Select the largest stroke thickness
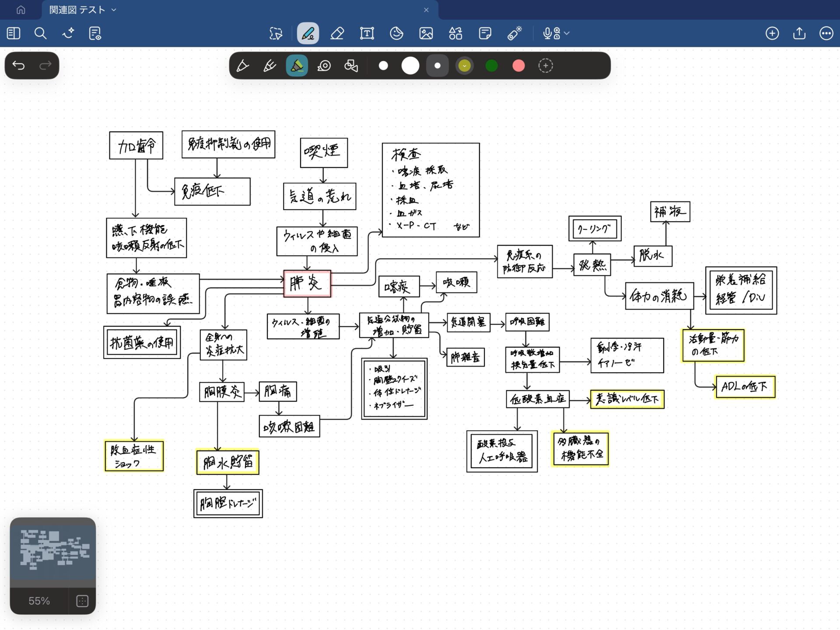This screenshot has height=630, width=840. pyautogui.click(x=410, y=66)
